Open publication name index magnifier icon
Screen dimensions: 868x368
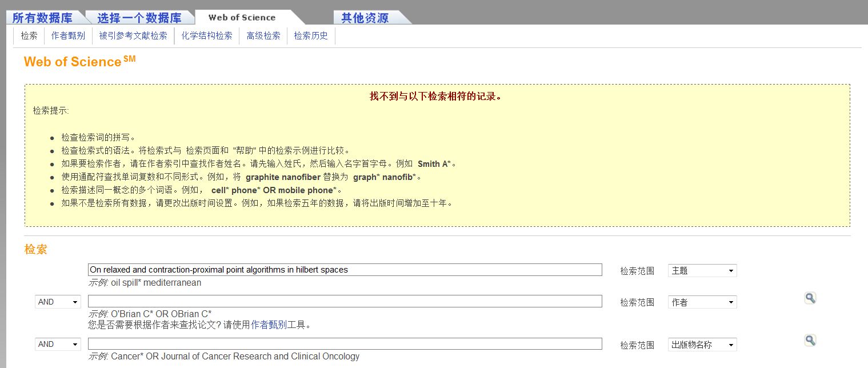pyautogui.click(x=810, y=341)
